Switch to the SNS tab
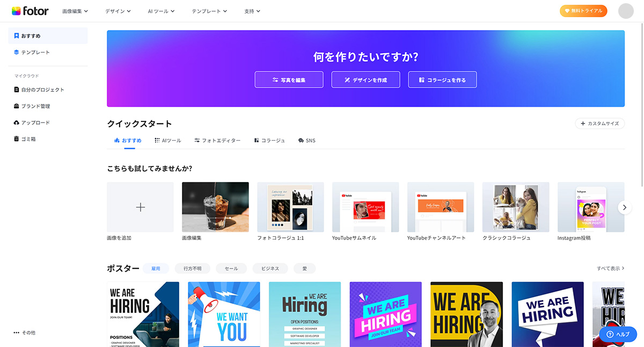The width and height of the screenshot is (644, 347). [307, 141]
